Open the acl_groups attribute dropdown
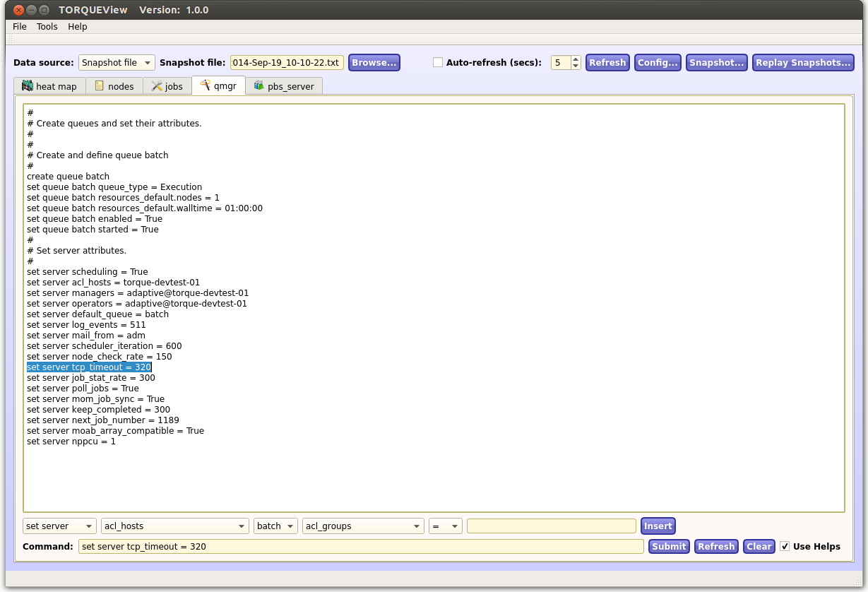The height and width of the screenshot is (592, 868). [363, 526]
